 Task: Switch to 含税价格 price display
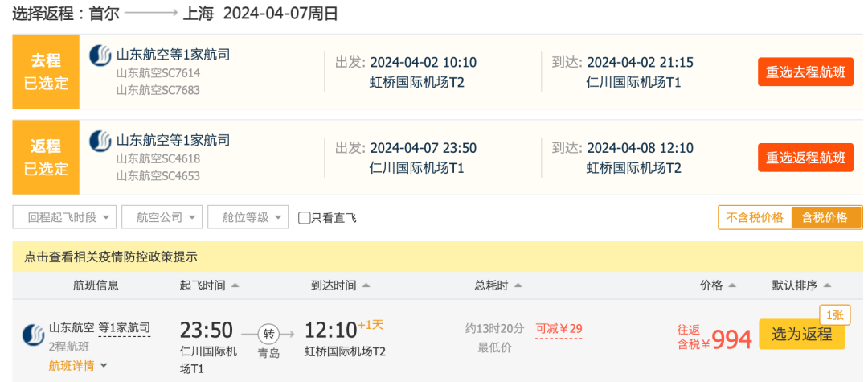pyautogui.click(x=825, y=217)
